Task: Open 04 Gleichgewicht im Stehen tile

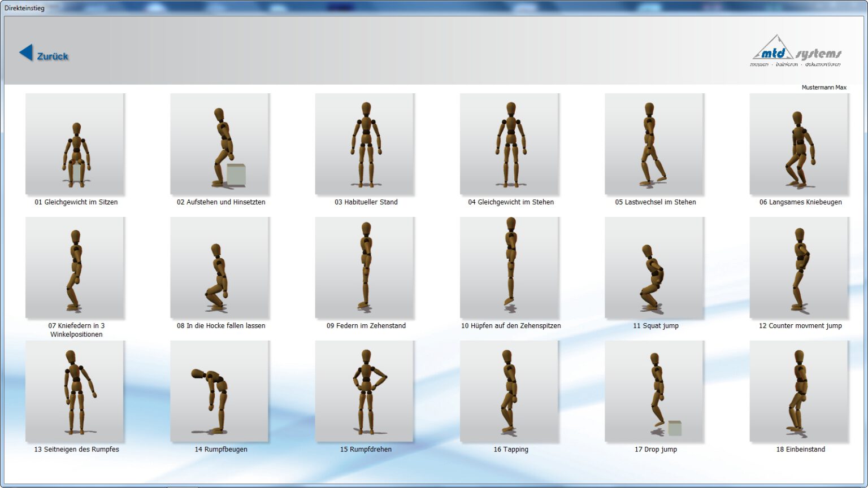Action: pos(510,145)
